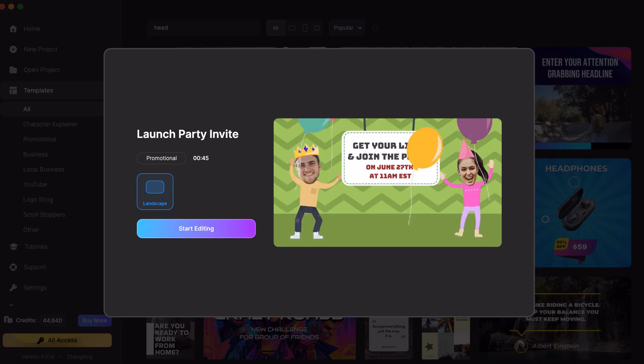Select Character Explainer template category

(x=50, y=124)
